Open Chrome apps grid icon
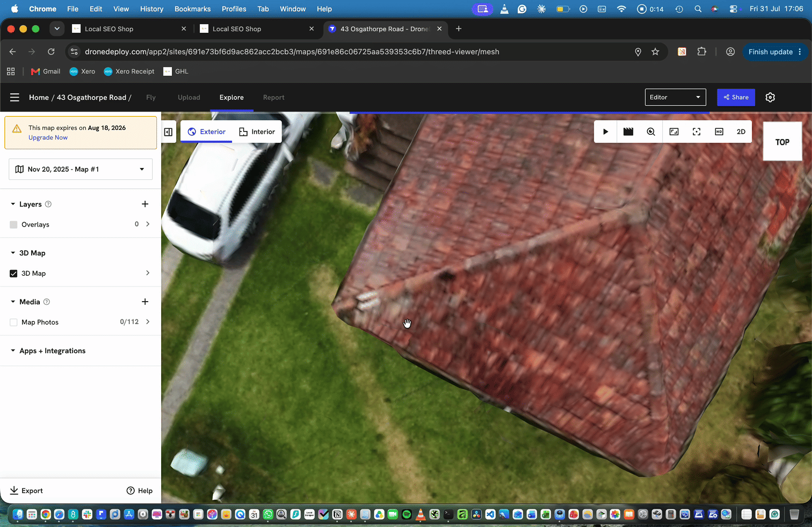 coord(11,71)
